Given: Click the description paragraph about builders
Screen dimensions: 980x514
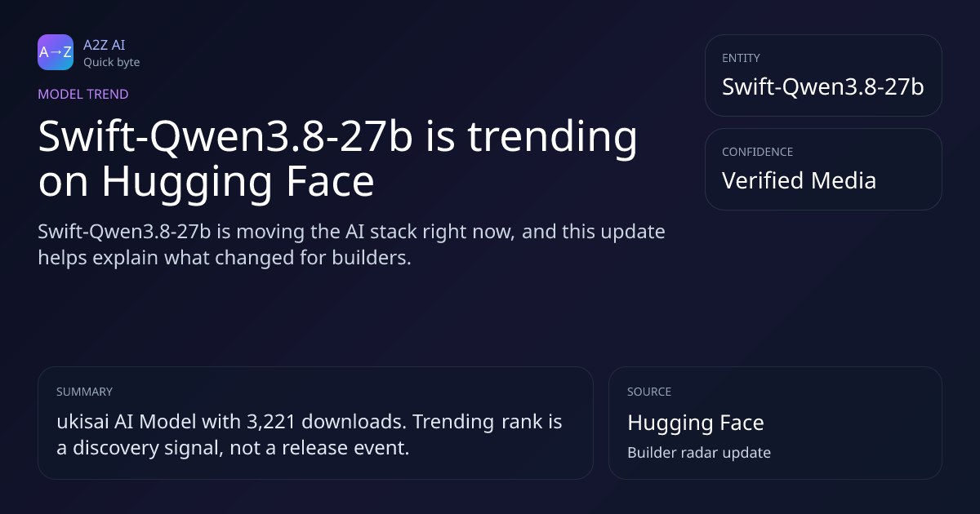Looking at the screenshot, I should pyautogui.click(x=351, y=245).
